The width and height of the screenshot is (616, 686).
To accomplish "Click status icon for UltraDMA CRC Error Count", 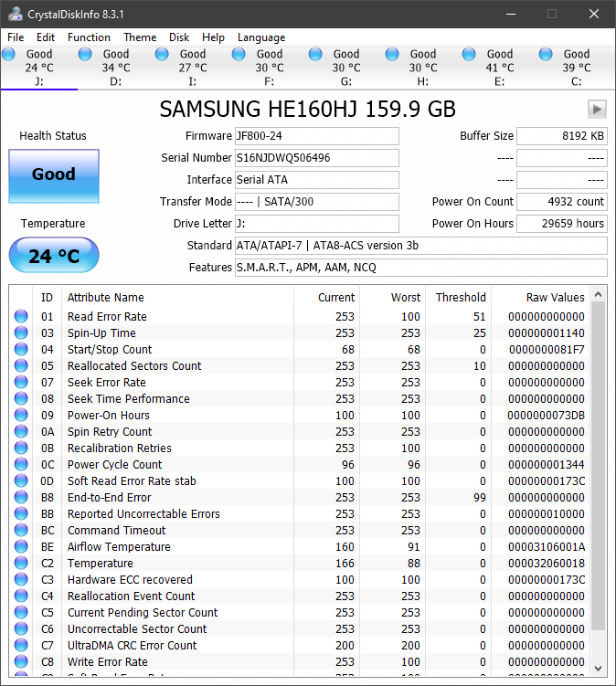I will (x=21, y=645).
